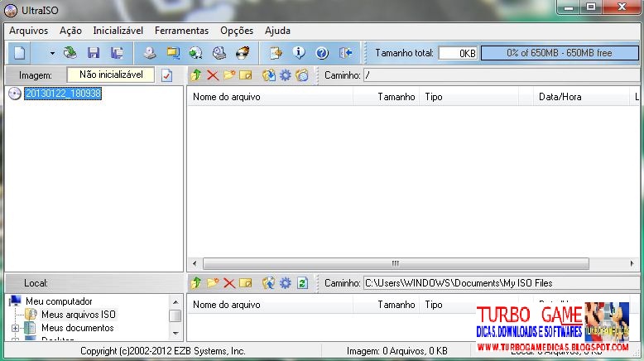Select Meus documentos in the Local tree
Screen dimensions: 644x361
coord(78,328)
